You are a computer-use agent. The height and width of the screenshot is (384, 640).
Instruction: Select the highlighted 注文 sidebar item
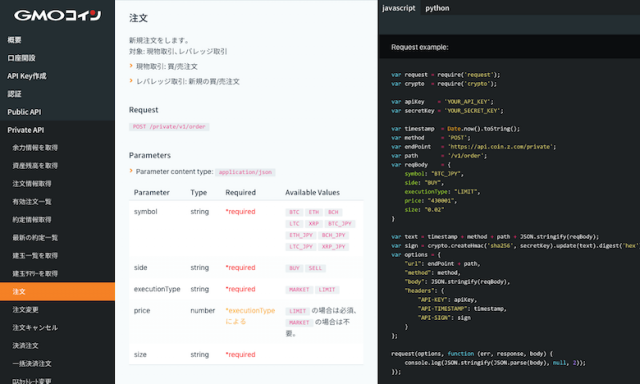pos(57,291)
